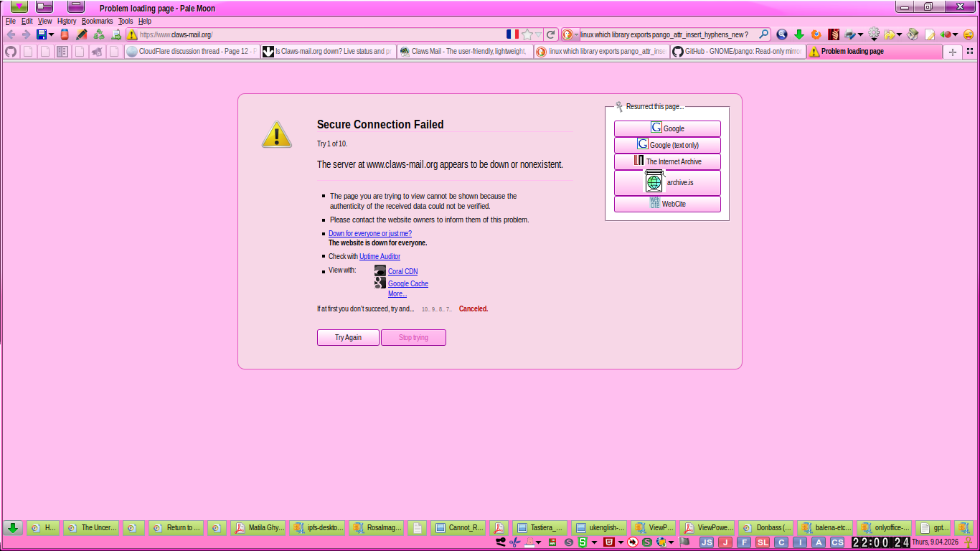Open the Uptime Auditor link
Viewport: 980px width, 551px height.
pyautogui.click(x=380, y=256)
